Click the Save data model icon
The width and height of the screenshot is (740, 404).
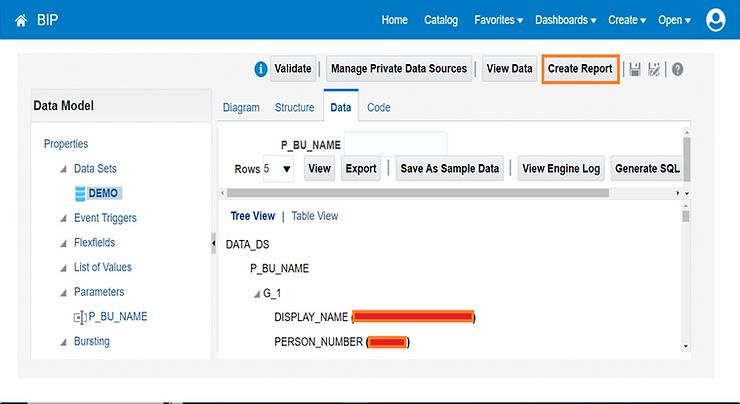pos(634,70)
